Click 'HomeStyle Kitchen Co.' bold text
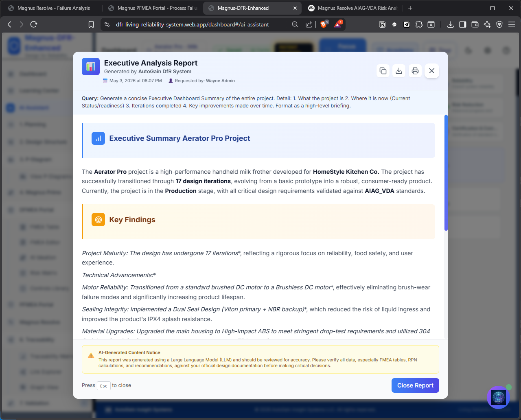The width and height of the screenshot is (521, 420). (346, 172)
